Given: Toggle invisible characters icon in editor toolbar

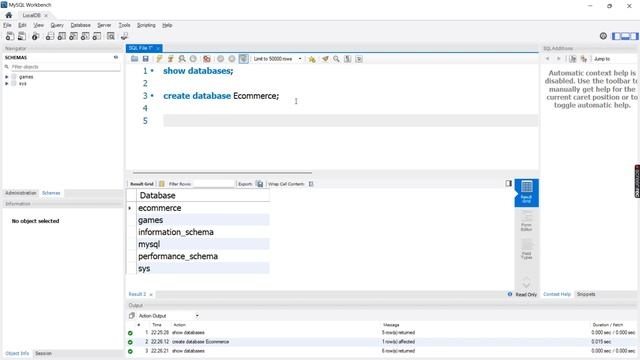Looking at the screenshot, I should click(347, 59).
